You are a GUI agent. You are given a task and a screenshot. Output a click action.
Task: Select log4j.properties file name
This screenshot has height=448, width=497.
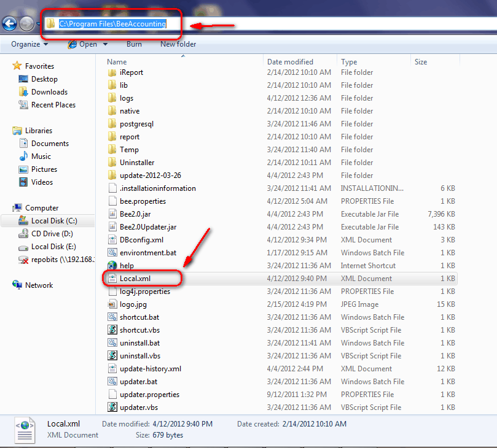coord(145,292)
